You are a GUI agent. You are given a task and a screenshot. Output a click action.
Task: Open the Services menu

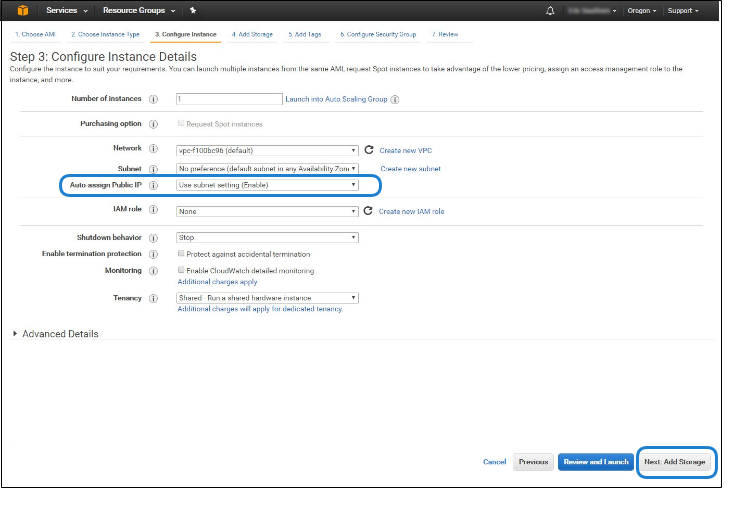[x=66, y=10]
